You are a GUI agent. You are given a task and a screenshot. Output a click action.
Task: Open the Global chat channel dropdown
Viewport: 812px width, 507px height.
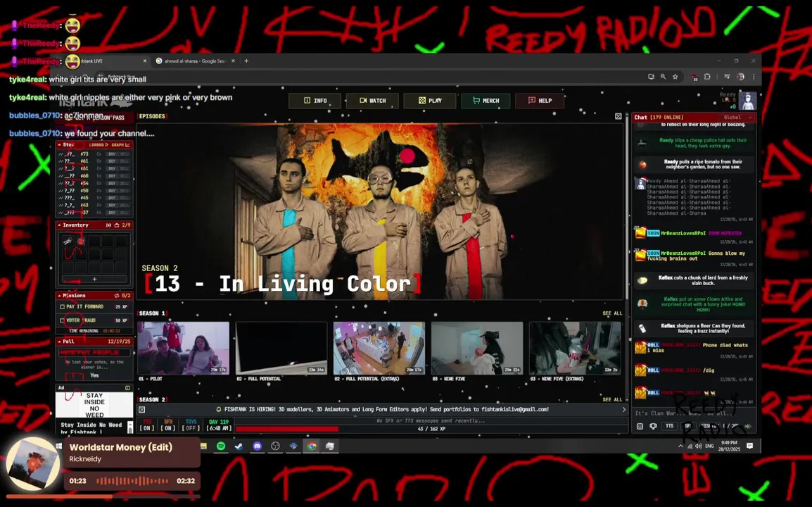[x=738, y=117]
